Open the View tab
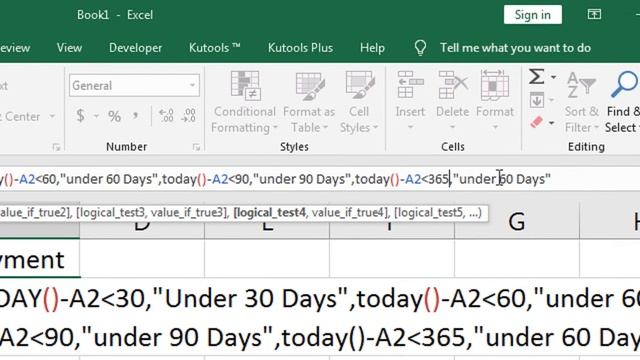 click(69, 48)
